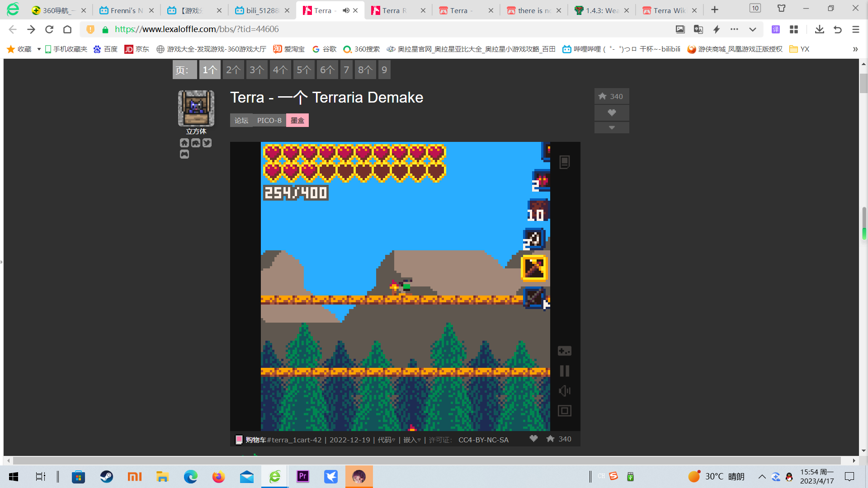Open the skin shirt icon in title bar

pos(781,8)
